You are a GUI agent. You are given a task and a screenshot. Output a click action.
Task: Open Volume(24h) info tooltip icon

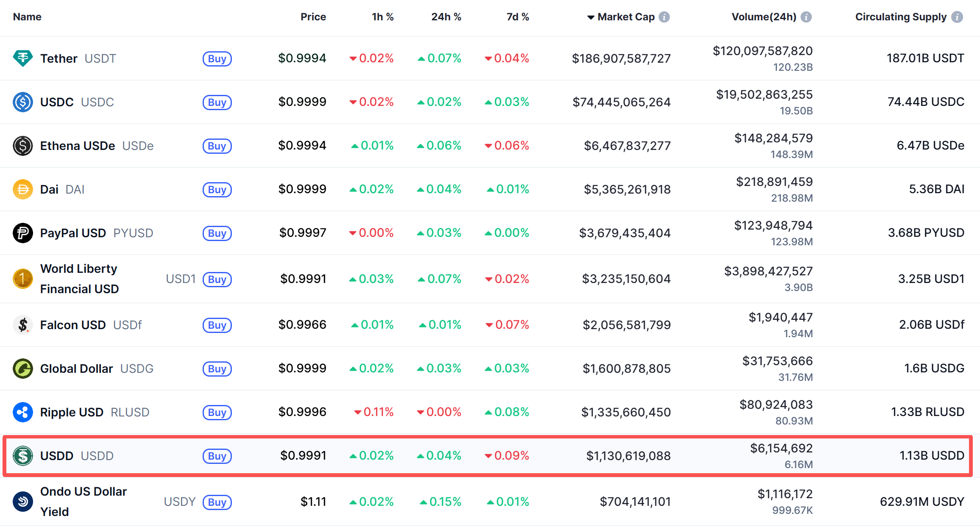pos(806,17)
